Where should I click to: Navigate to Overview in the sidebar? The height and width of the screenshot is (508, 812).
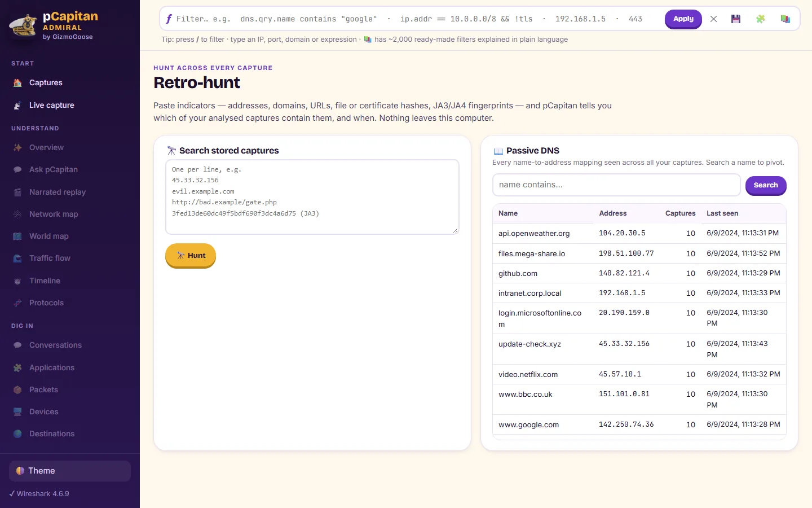pyautogui.click(x=70, y=148)
